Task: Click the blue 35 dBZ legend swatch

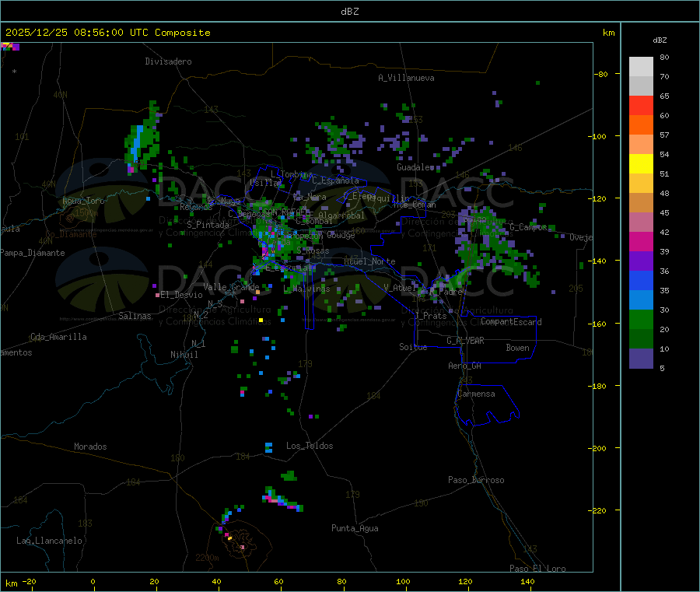Action: click(641, 280)
